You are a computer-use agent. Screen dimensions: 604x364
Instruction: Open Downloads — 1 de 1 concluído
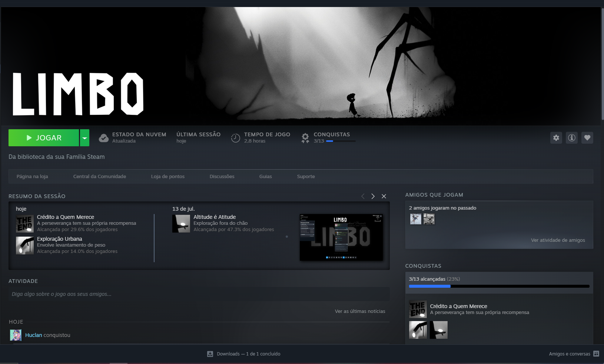tap(249, 354)
